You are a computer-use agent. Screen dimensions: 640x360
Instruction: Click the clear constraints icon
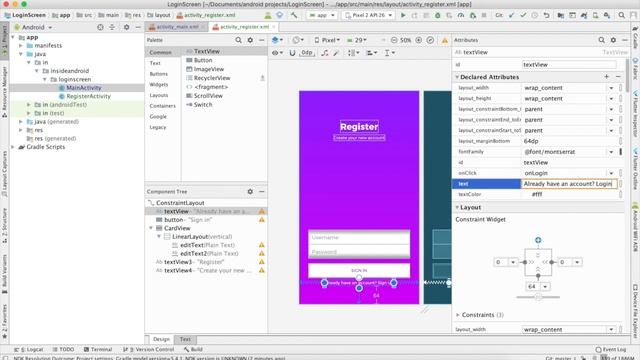[324, 53]
